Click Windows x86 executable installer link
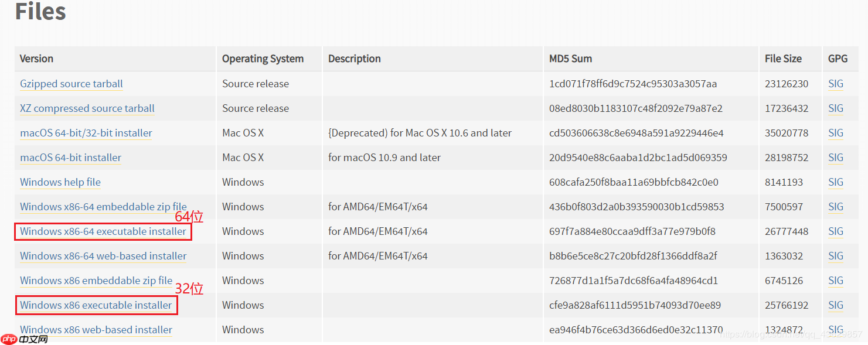This screenshot has width=868, height=345. click(x=96, y=305)
